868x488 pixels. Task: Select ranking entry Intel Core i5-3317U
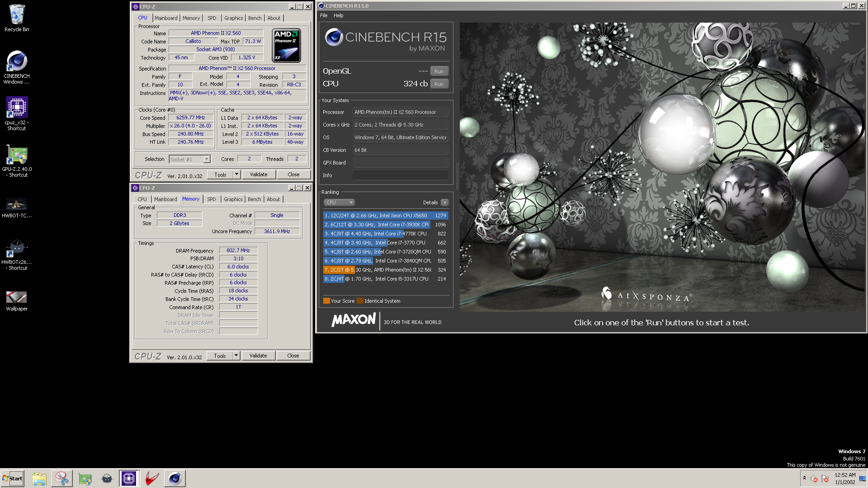click(x=386, y=279)
